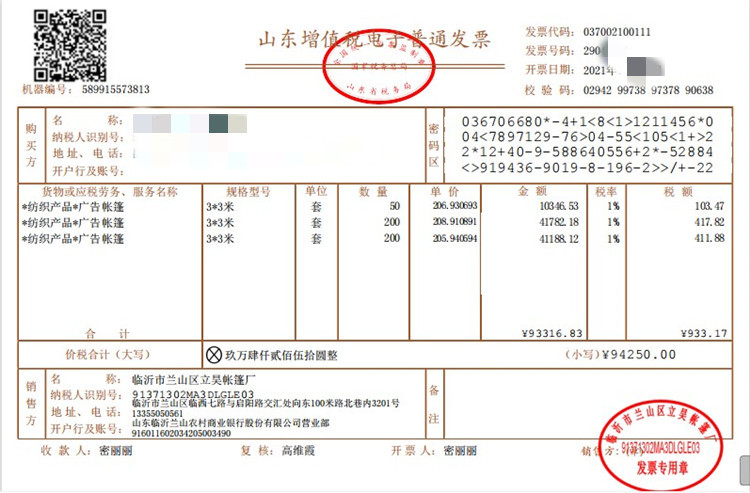Click the issuer name after 开票人
Viewport: 750px width, 493px height.
[460, 450]
